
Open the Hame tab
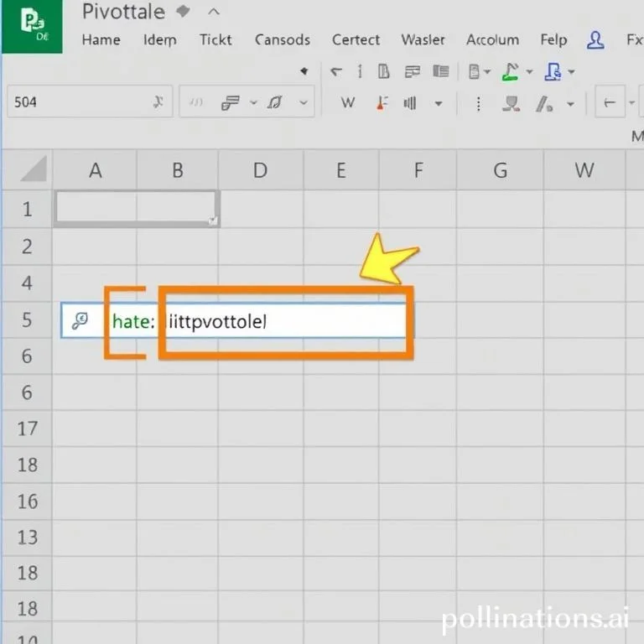coord(101,40)
